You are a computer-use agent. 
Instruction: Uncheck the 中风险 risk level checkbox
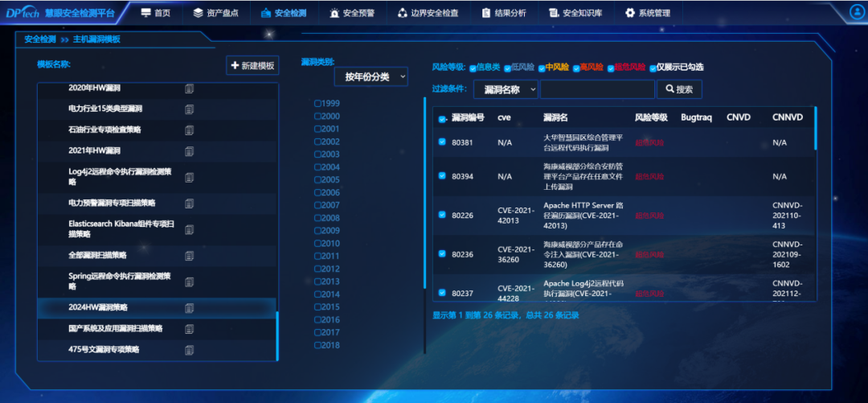[x=542, y=68]
